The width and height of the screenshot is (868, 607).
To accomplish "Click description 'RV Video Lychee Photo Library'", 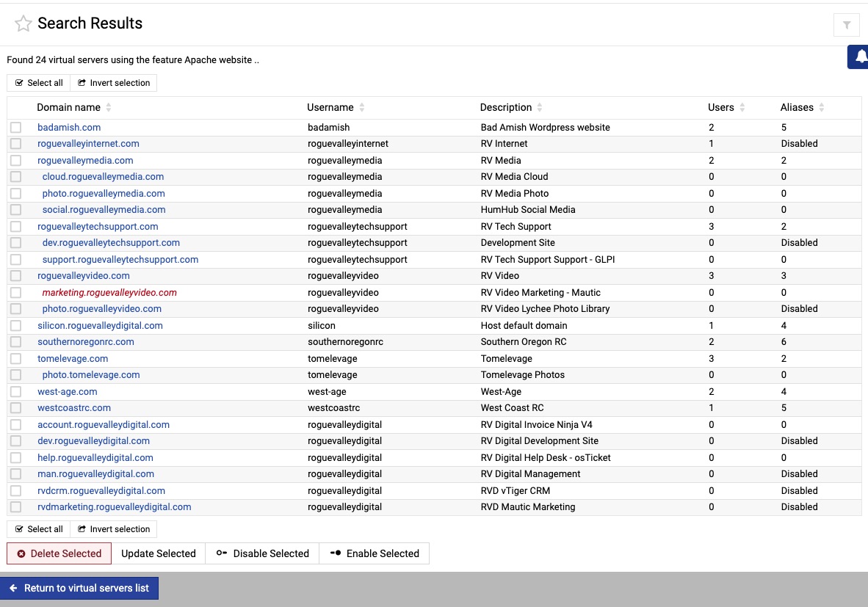I will pos(546,309).
